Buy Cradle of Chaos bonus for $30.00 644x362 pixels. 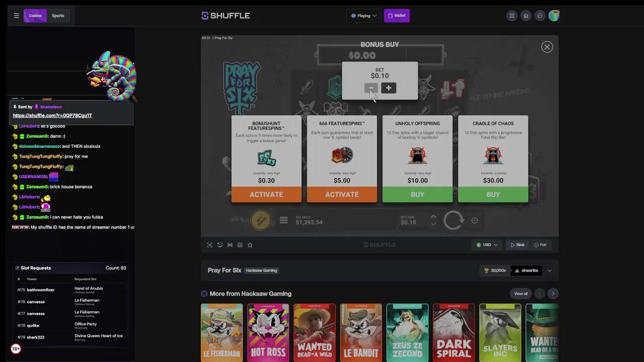point(493,195)
